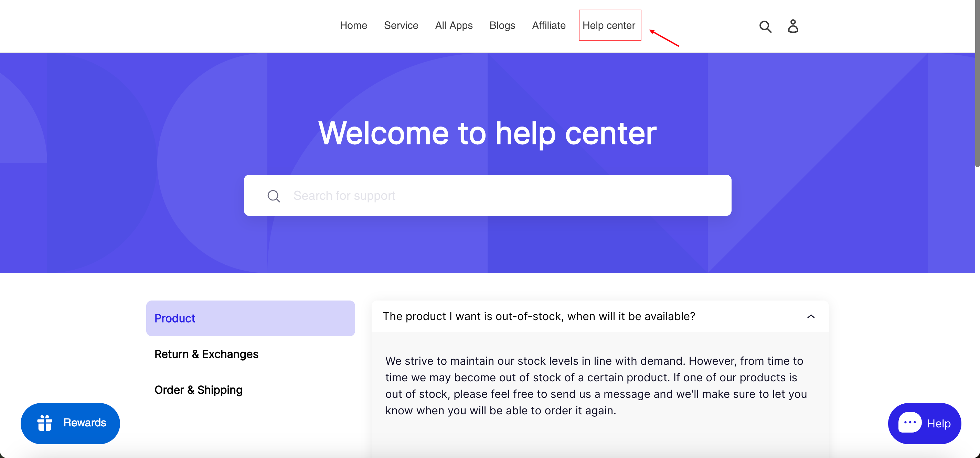Open the site search magnifier icon
This screenshot has height=458, width=980.
pyautogui.click(x=765, y=26)
